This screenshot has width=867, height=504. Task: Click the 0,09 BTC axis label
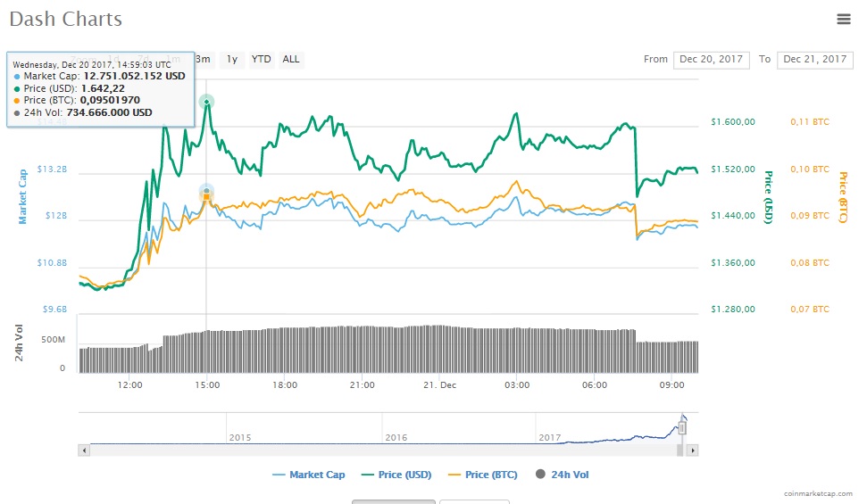(x=810, y=216)
